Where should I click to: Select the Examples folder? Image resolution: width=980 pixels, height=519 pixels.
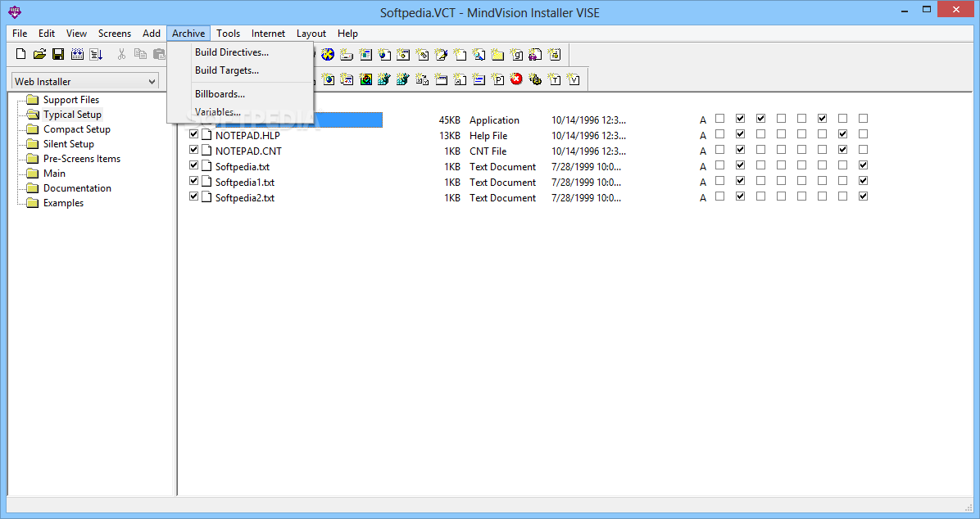point(63,203)
